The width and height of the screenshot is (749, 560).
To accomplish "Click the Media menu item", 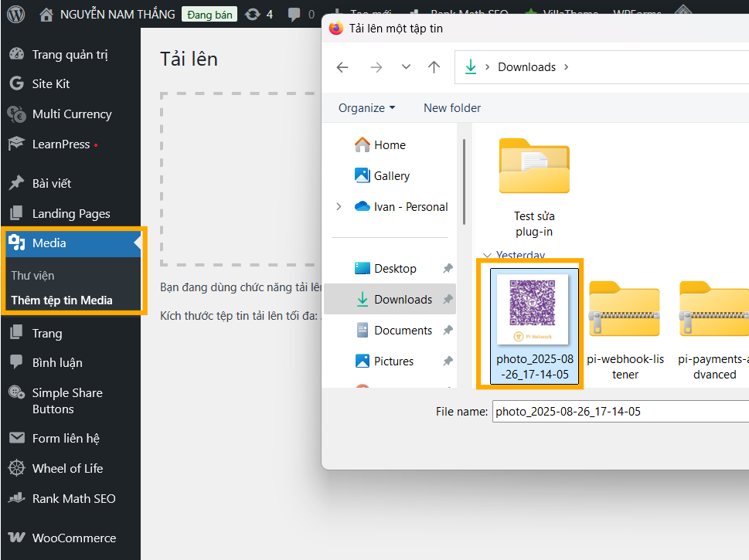I will (x=70, y=243).
